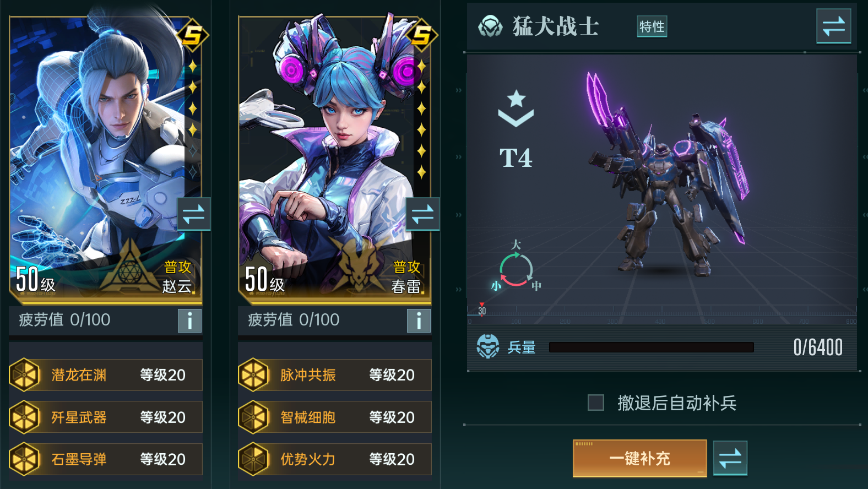Open the 优势火力 skill entry
Screen dimensions: 868x489
pos(335,459)
